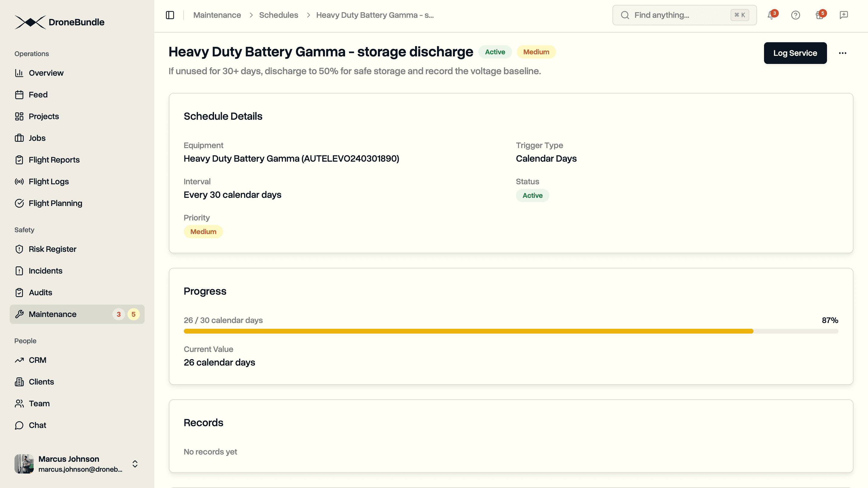The height and width of the screenshot is (488, 868).
Task: Expand the Marcus Johnson account switcher
Action: 135,464
